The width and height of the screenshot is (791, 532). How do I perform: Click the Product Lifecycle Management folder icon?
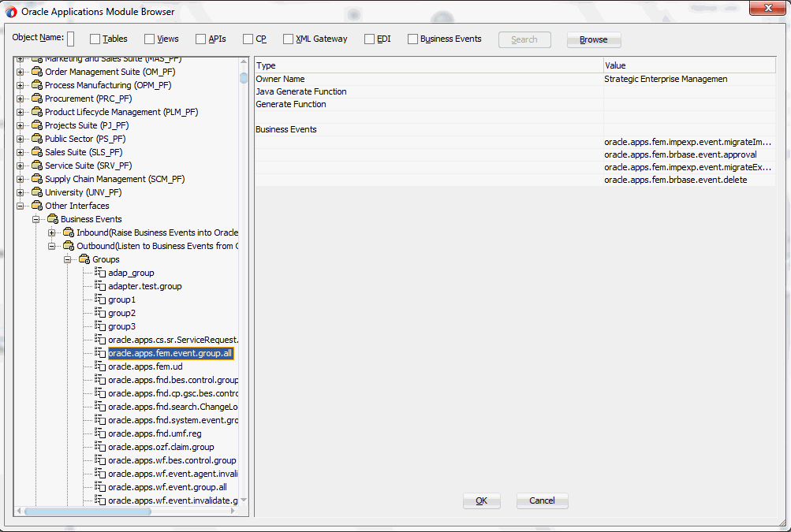point(37,112)
